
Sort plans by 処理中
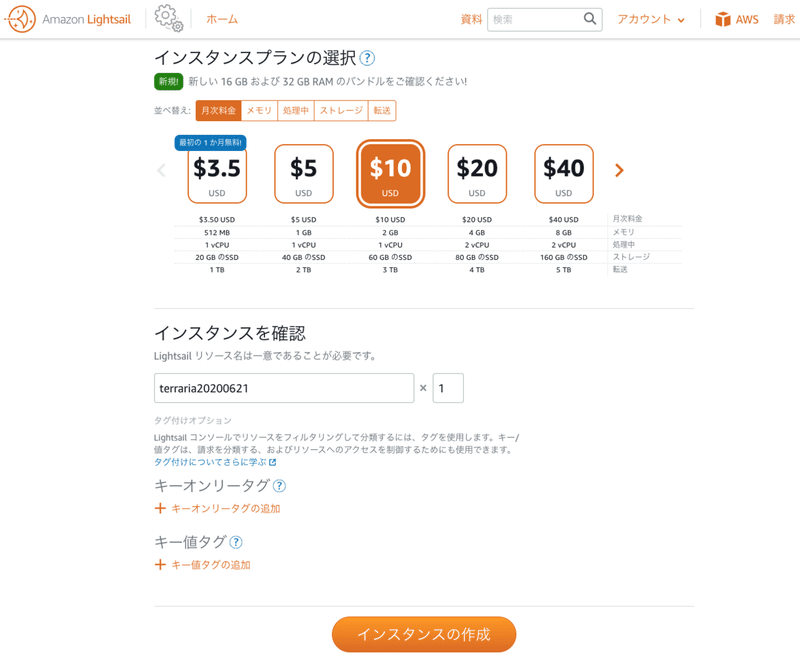[296, 110]
